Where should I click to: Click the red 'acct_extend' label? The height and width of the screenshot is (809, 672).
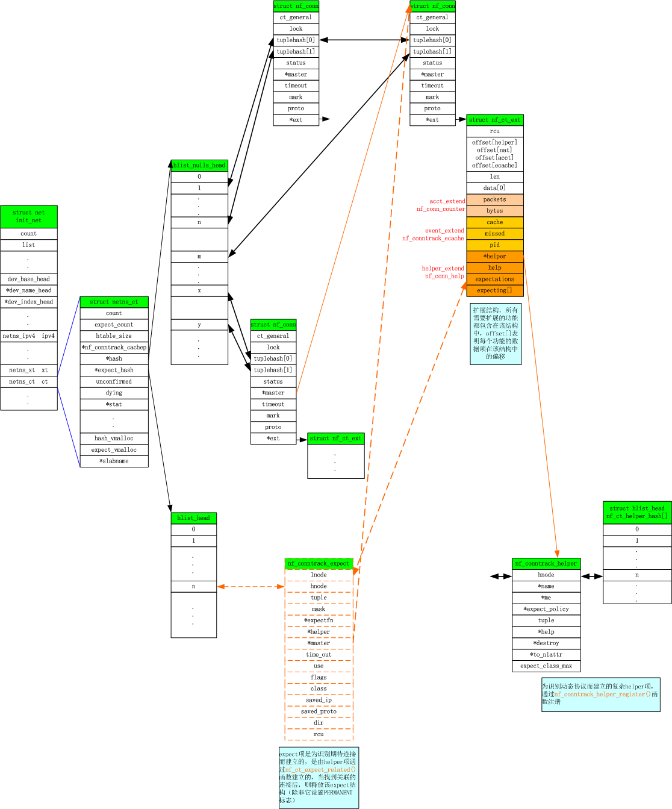447,201
